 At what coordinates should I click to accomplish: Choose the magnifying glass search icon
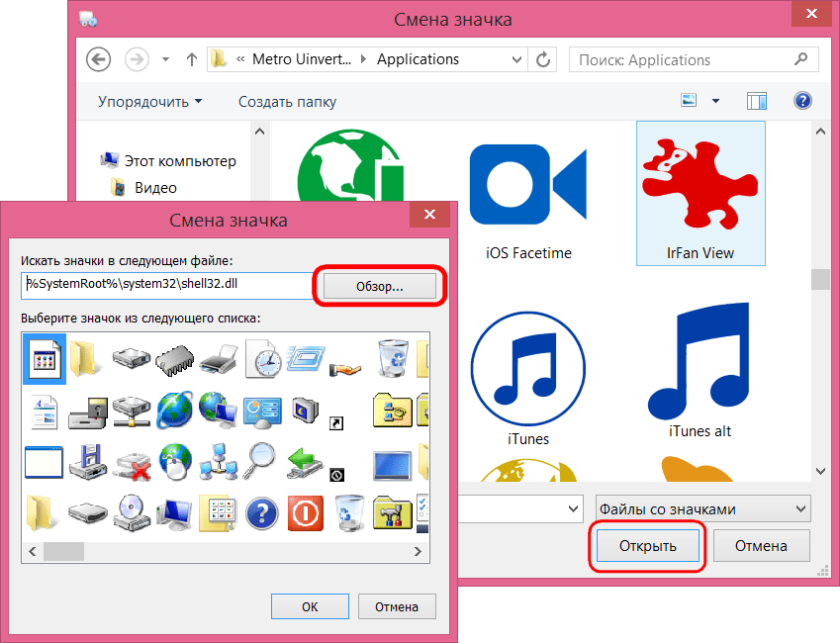260,461
